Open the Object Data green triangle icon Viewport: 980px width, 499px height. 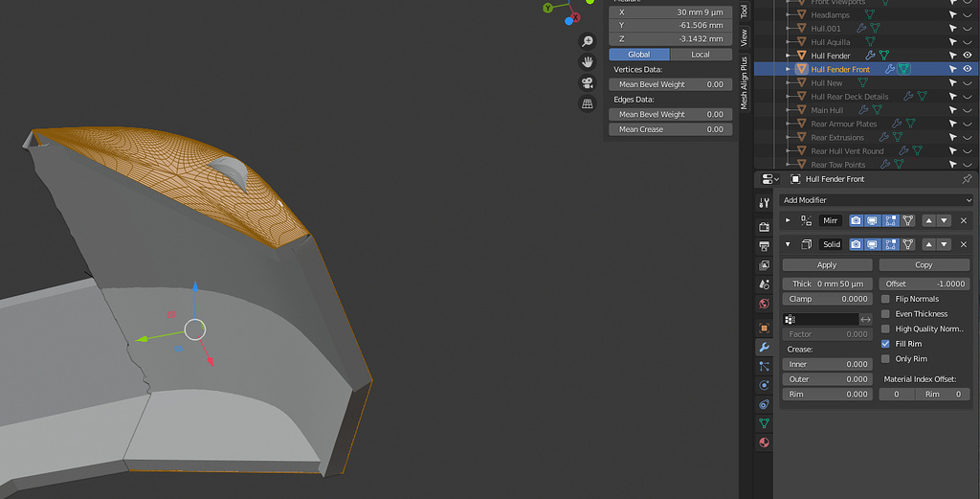point(764,423)
